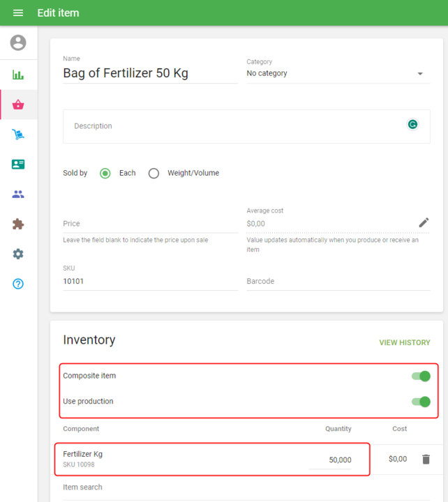Click the pencil icon to edit average cost
The image size is (448, 502).
(x=424, y=222)
